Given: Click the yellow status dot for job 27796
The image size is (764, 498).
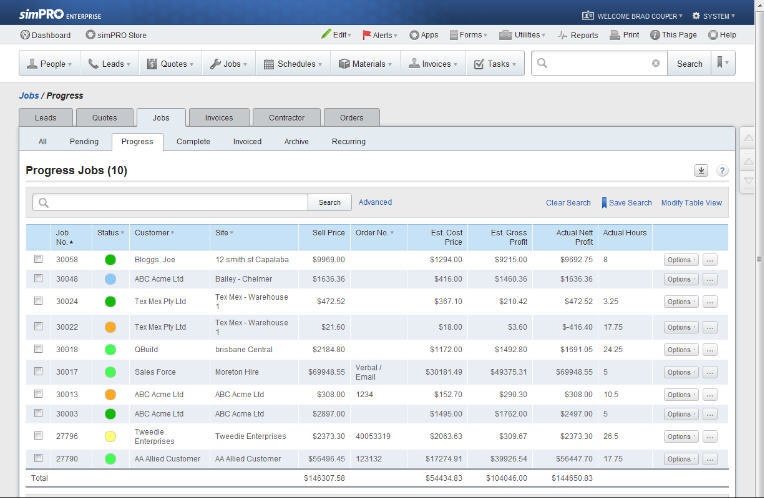Looking at the screenshot, I should tap(111, 436).
